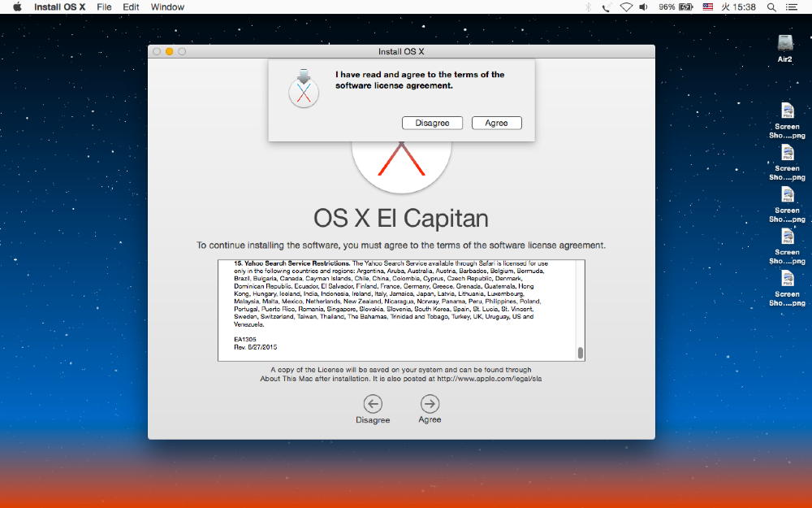
Task: Open the US flag input source menu
Action: 707,7
